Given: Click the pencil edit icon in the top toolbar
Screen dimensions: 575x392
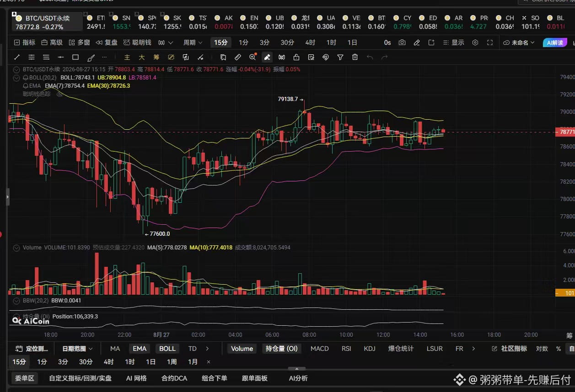Looking at the screenshot, I should (417, 42).
